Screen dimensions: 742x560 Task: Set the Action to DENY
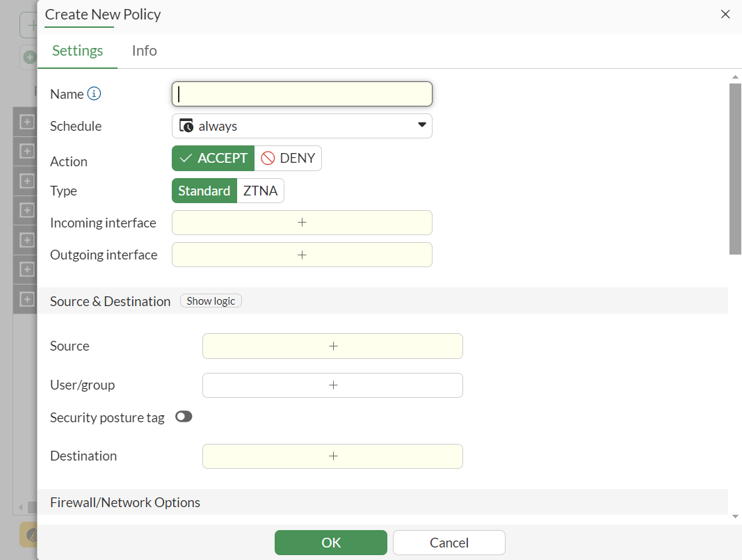pyautogui.click(x=288, y=158)
